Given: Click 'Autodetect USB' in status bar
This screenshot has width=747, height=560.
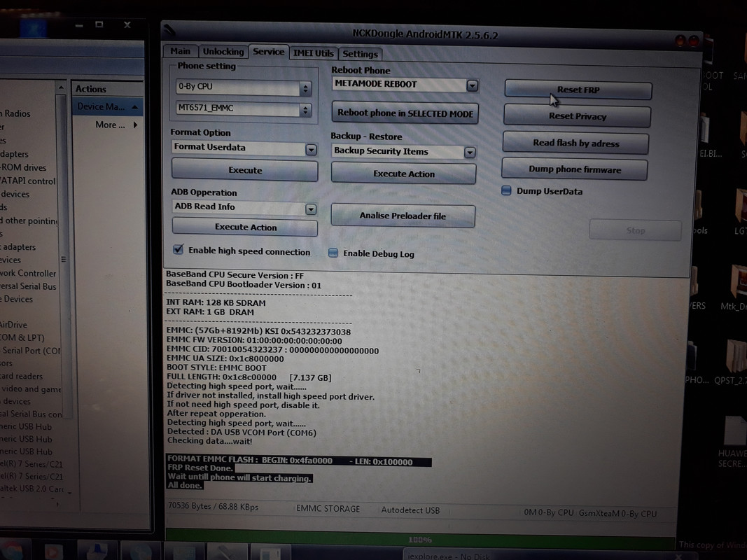Looking at the screenshot, I should [x=410, y=510].
